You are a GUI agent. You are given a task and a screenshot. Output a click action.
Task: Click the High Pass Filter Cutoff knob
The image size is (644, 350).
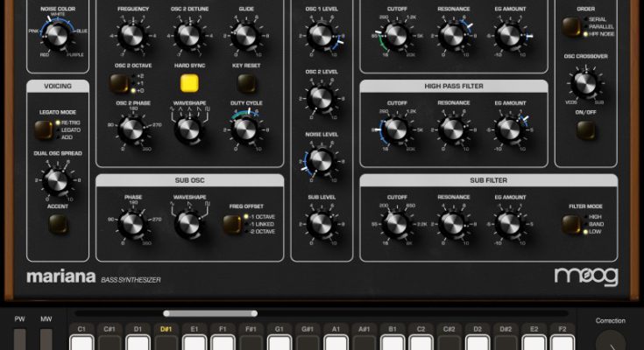click(396, 129)
